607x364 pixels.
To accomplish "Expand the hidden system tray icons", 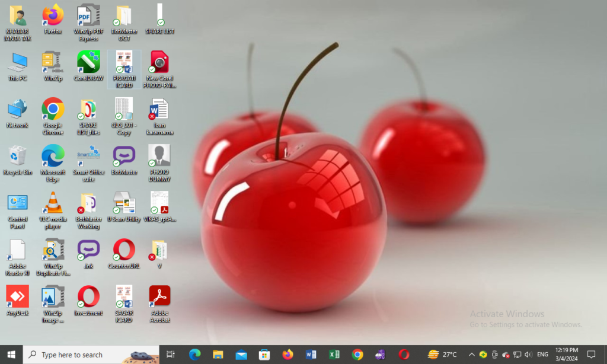I will (471, 355).
